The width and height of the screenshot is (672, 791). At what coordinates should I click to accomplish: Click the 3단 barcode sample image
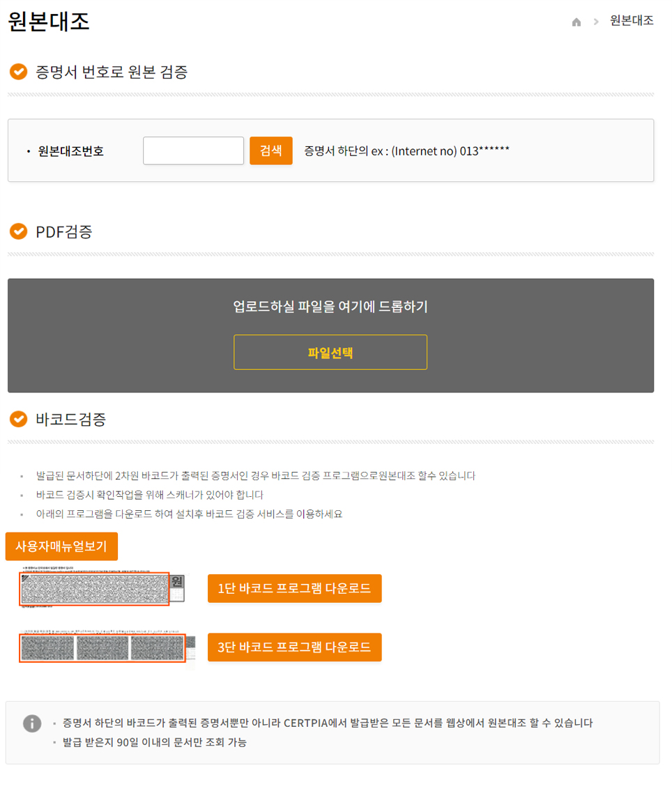[107, 647]
